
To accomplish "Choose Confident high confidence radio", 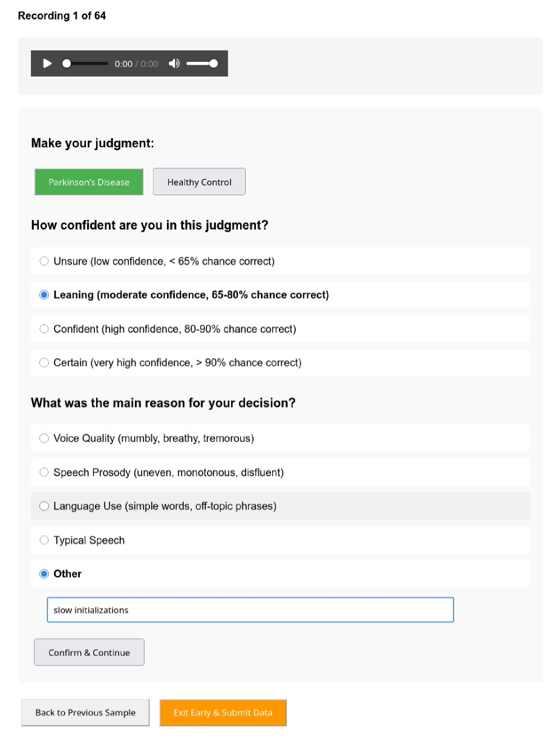I will tap(44, 329).
